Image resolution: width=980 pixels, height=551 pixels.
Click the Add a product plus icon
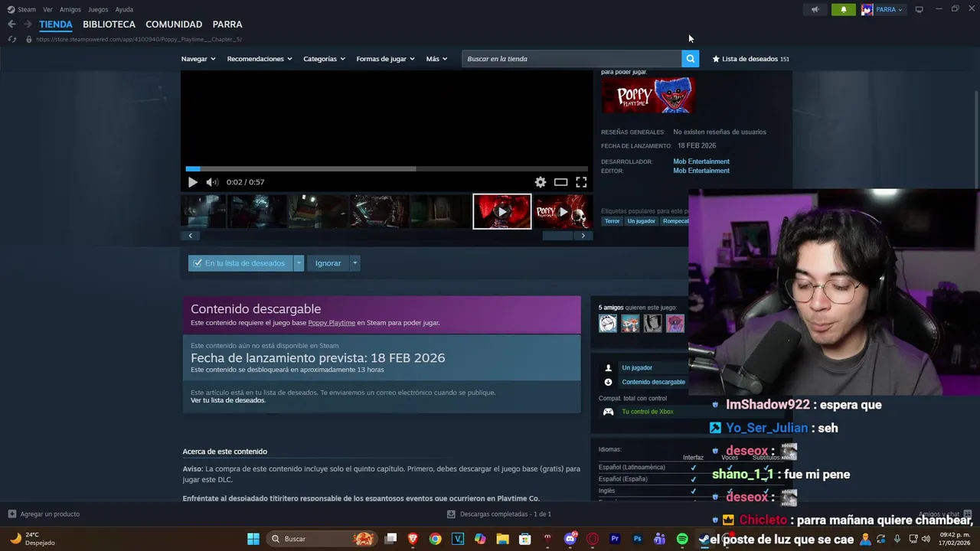[x=11, y=514]
